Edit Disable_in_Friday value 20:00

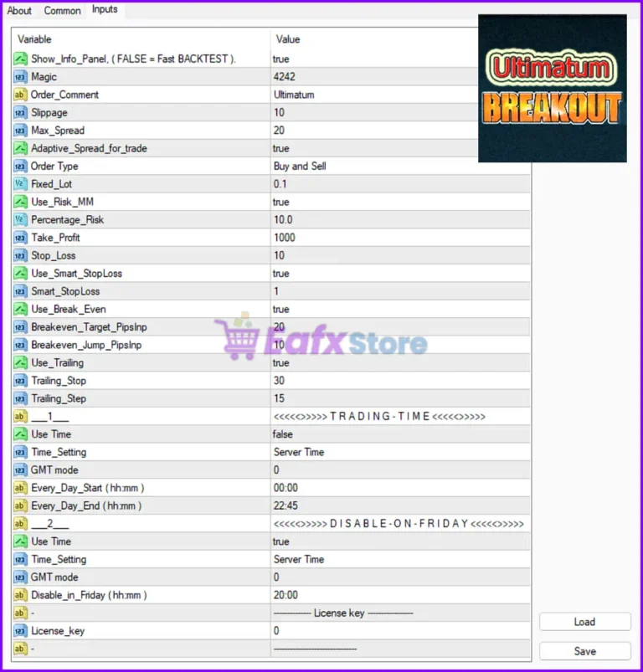point(285,595)
